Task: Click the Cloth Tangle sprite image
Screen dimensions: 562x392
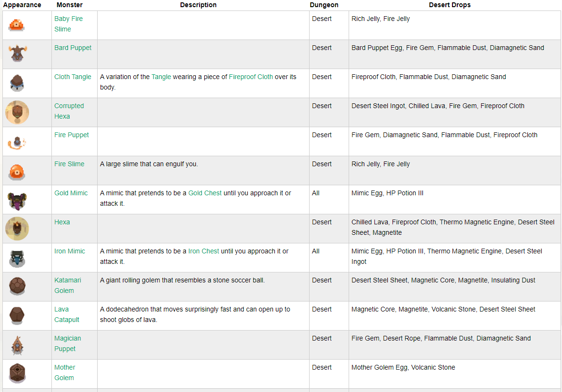Action: pyautogui.click(x=17, y=83)
